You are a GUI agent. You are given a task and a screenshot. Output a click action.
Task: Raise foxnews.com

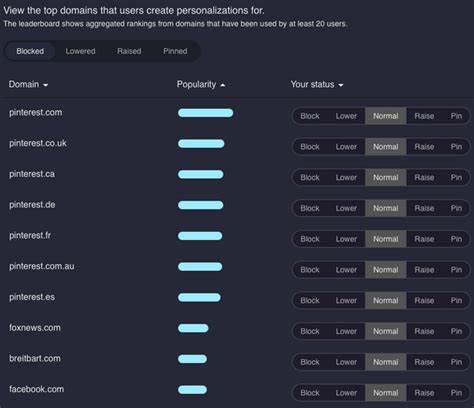pyautogui.click(x=424, y=331)
